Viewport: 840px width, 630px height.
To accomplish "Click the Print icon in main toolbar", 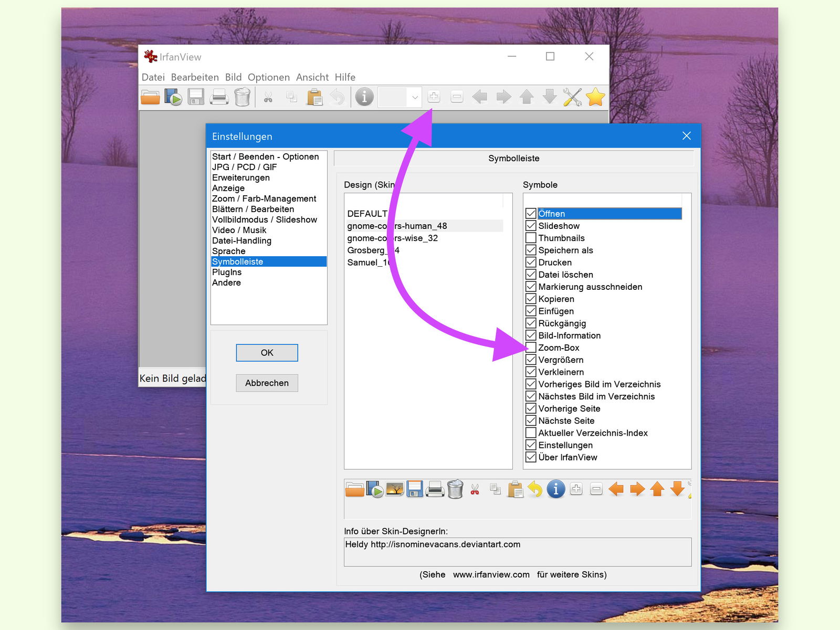I will pyautogui.click(x=219, y=97).
